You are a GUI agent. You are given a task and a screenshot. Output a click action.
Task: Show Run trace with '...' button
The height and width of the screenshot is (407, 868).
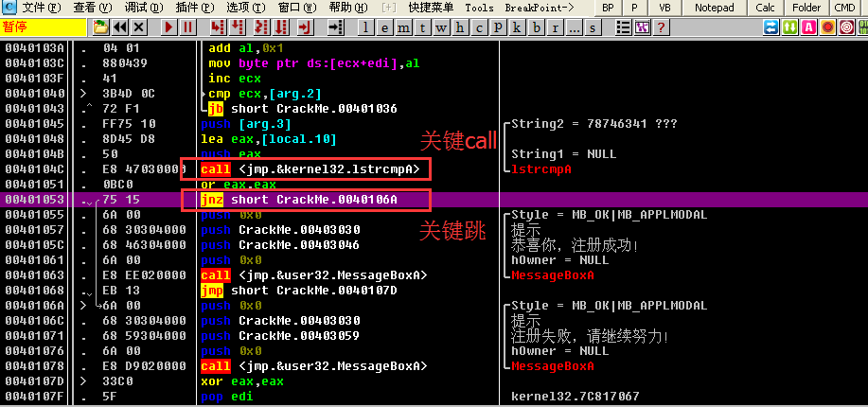pos(574,27)
